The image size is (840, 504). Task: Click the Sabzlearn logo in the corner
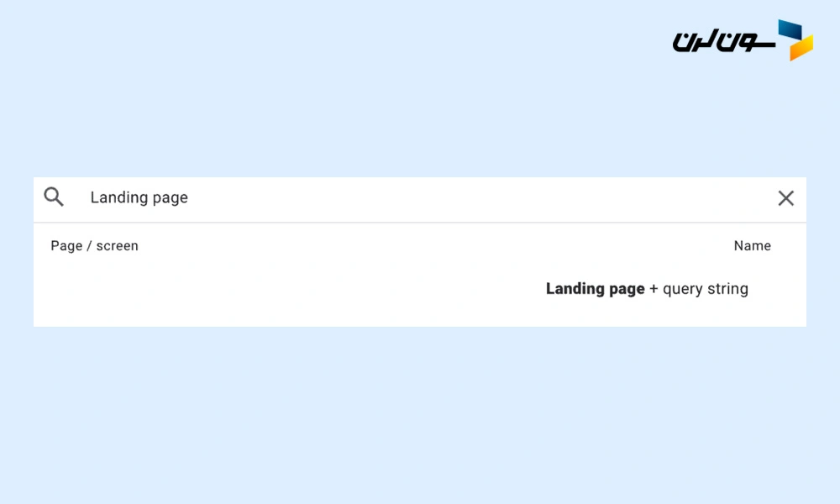[743, 40]
